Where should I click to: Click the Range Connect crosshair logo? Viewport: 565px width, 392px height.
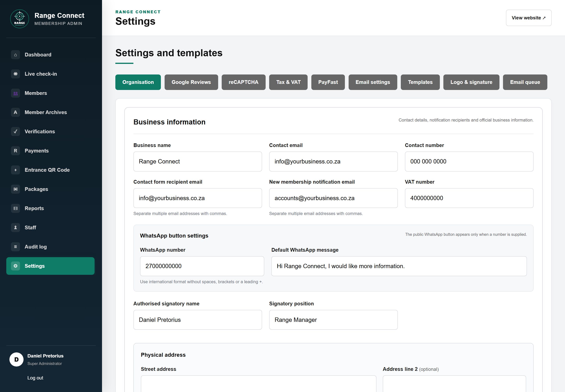click(19, 19)
